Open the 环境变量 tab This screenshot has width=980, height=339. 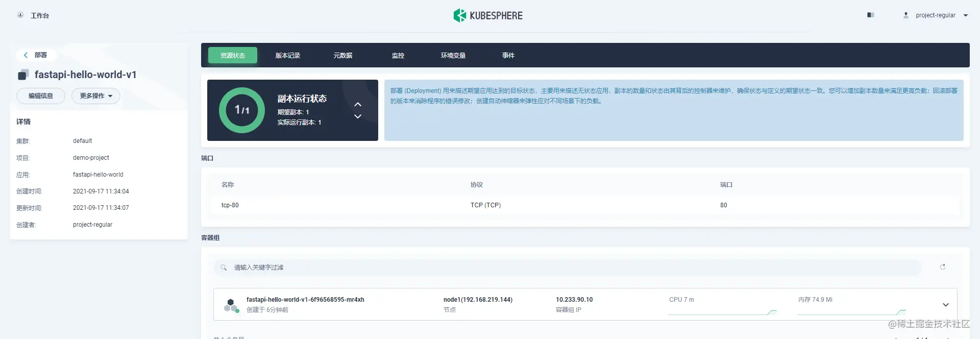[453, 55]
